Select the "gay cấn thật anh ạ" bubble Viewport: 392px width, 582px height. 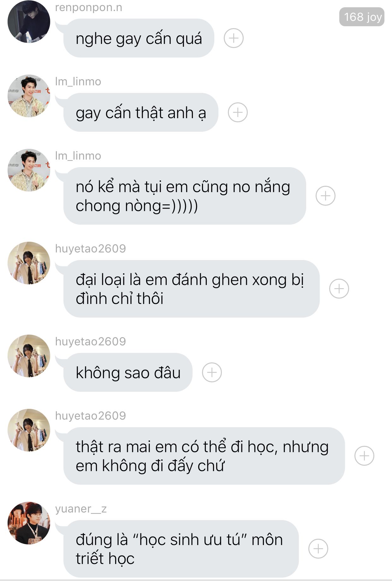141,112
